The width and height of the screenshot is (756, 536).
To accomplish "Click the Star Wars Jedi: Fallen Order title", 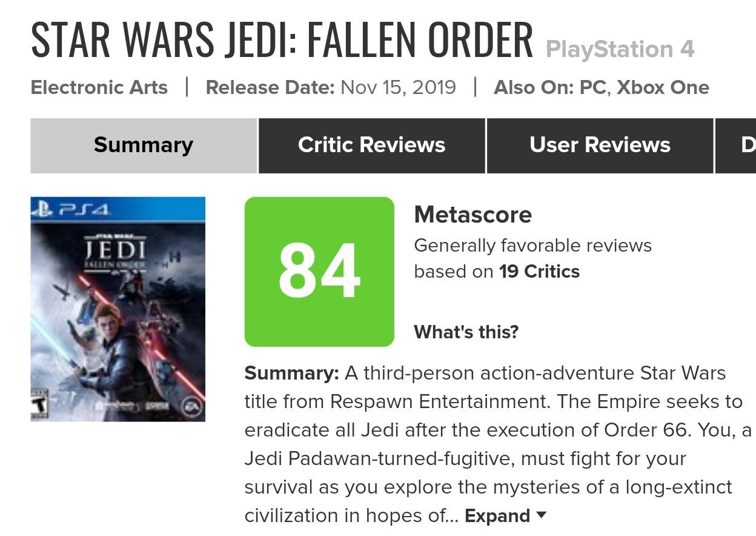I will click(x=282, y=40).
